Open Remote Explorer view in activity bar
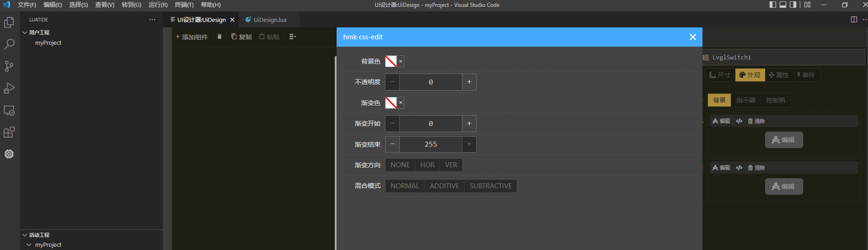The height and width of the screenshot is (250, 868). coord(9,110)
